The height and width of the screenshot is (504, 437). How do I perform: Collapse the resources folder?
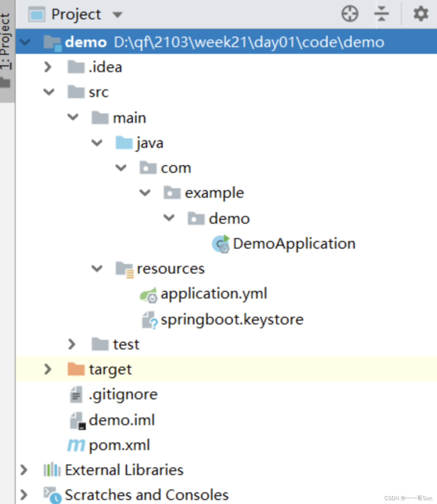point(97,268)
